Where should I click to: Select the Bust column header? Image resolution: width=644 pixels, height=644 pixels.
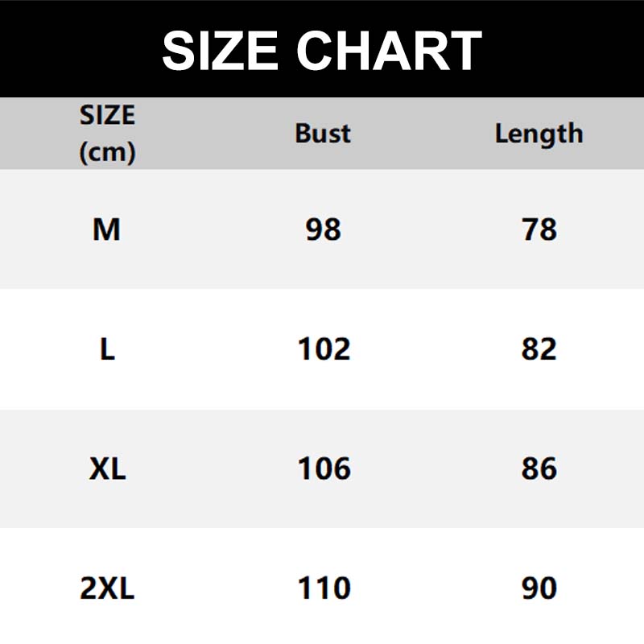(323, 133)
